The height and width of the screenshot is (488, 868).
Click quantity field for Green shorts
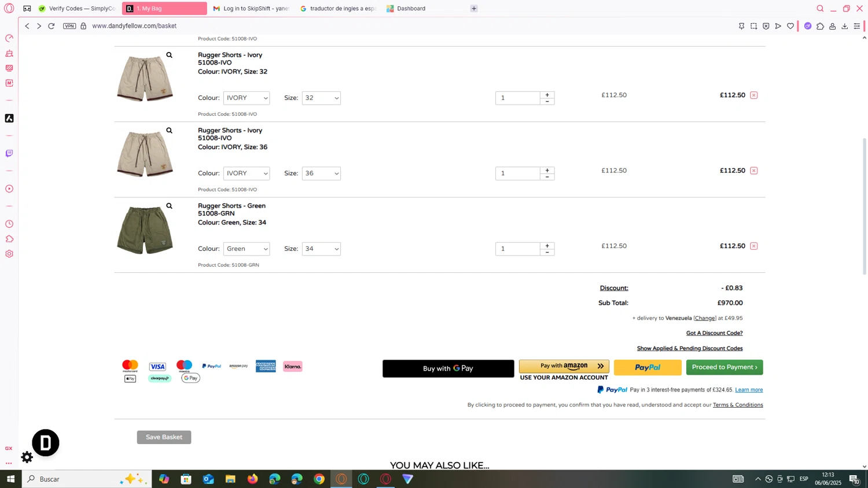518,249
